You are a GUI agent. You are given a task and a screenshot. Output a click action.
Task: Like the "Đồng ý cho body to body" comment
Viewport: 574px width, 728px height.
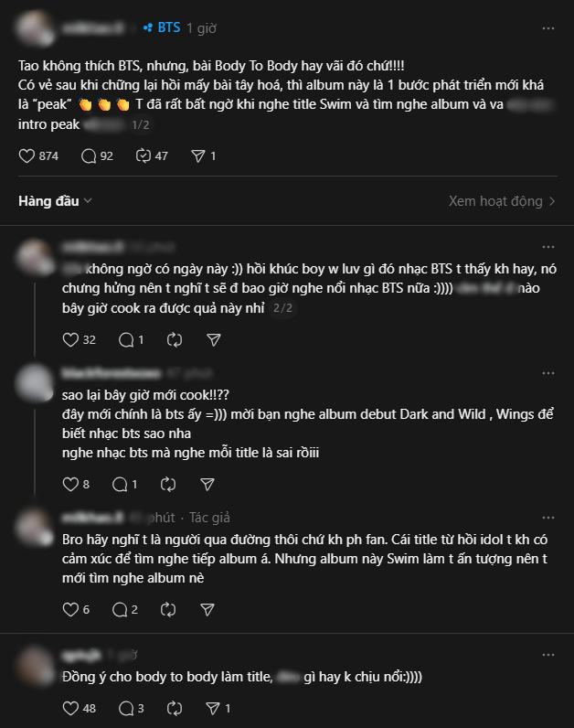click(70, 708)
